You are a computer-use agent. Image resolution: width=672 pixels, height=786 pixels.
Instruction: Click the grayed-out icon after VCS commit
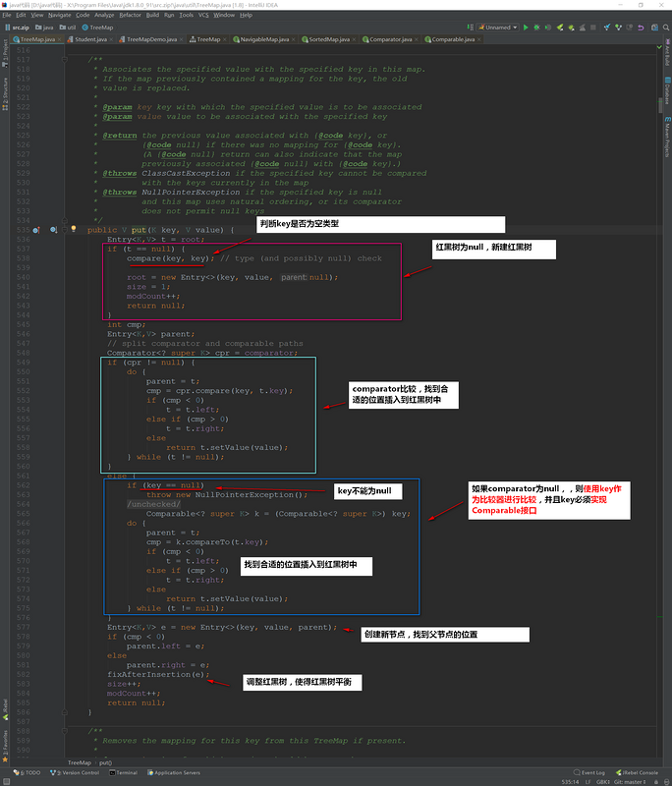pyautogui.click(x=629, y=28)
